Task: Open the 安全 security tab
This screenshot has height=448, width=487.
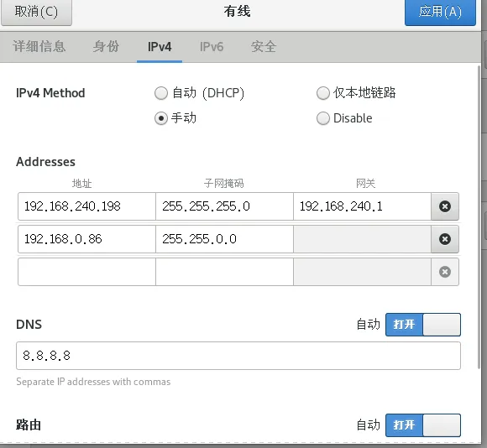Action: (x=264, y=47)
